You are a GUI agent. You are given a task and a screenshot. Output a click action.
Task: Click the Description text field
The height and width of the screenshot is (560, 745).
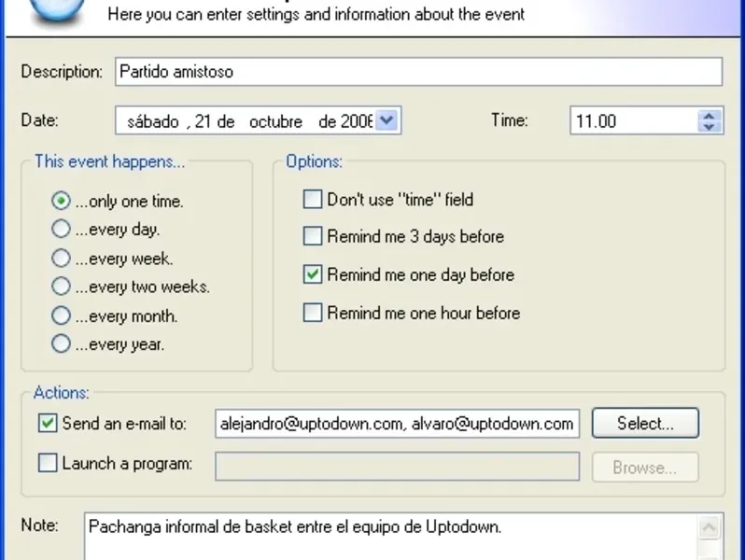(x=418, y=72)
